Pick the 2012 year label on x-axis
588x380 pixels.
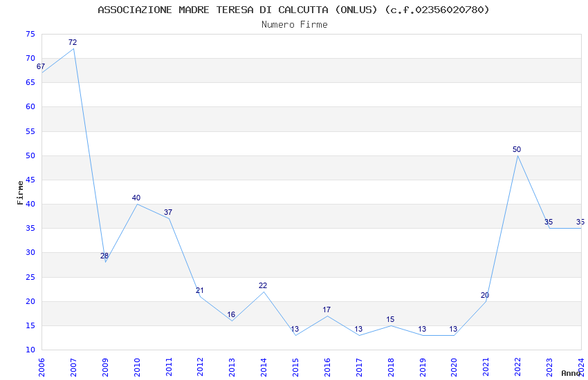(200, 368)
